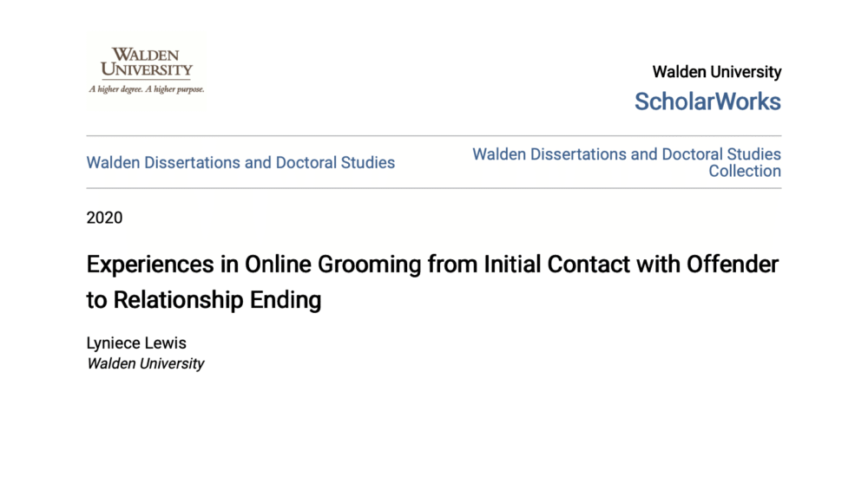Click the Walden University header text
The image size is (868, 490).
[x=716, y=72]
